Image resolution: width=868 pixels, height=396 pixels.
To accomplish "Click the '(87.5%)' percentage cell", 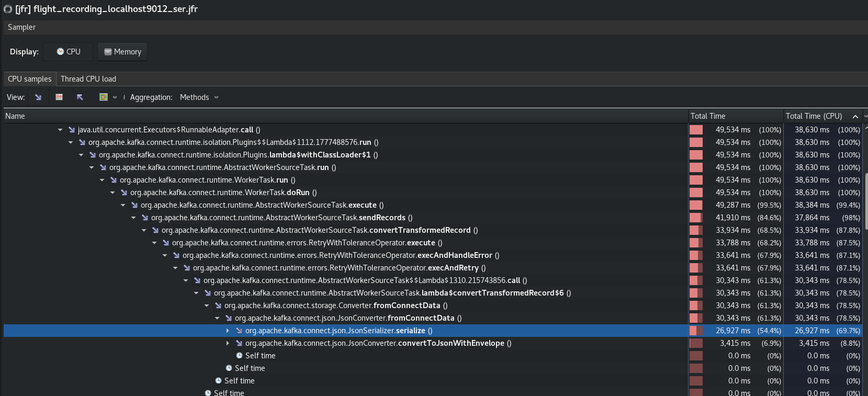I will pos(848,243).
